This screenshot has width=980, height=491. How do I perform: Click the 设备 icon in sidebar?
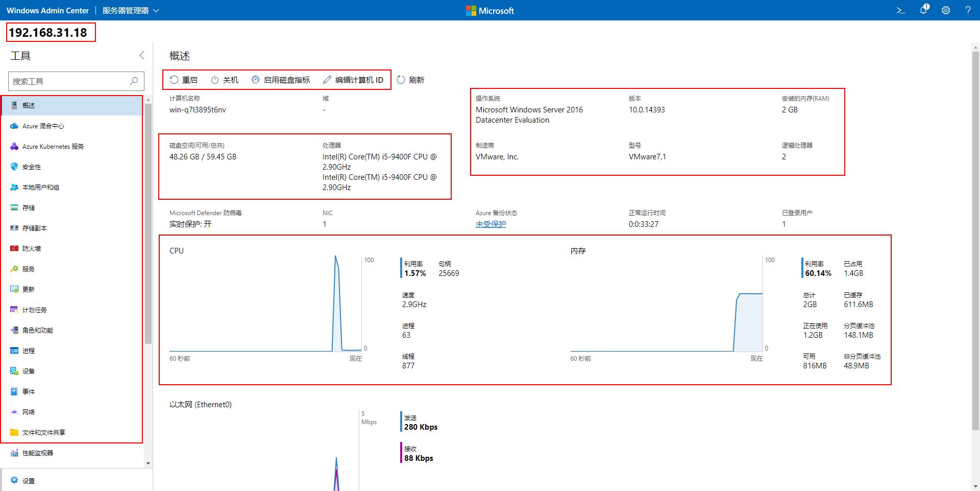point(14,371)
